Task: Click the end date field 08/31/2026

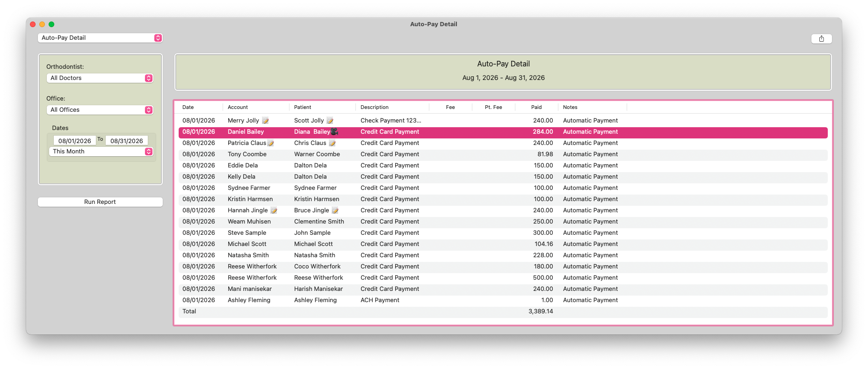Action: [127, 141]
